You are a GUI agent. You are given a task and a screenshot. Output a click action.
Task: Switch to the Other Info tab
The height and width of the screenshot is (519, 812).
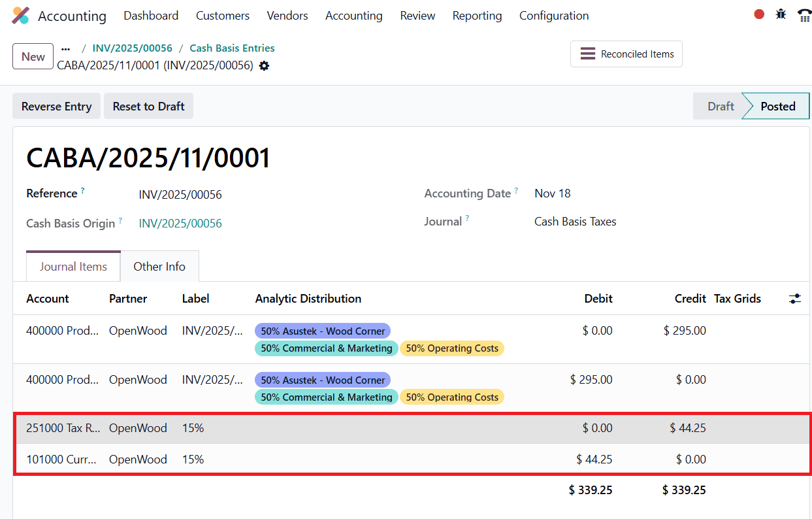[159, 266]
